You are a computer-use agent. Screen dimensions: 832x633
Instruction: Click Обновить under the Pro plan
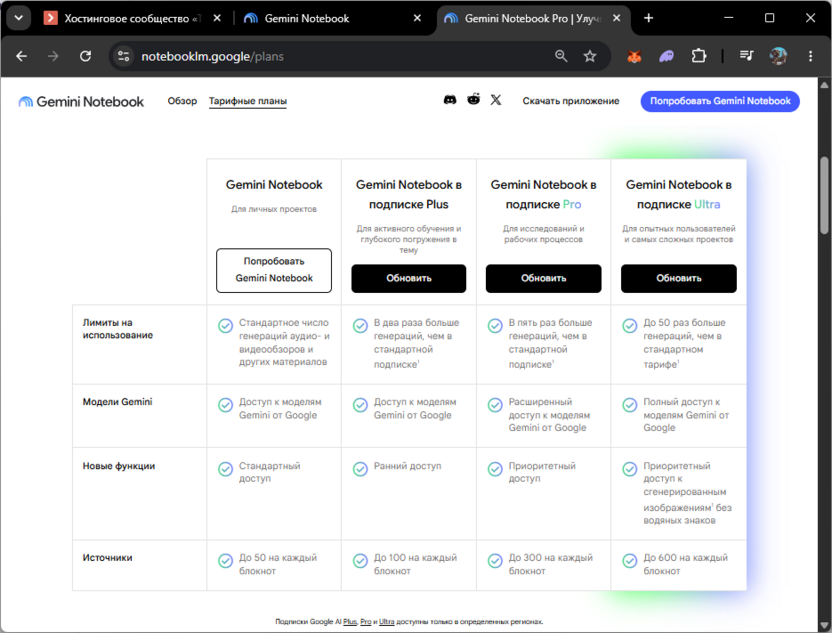tap(543, 278)
